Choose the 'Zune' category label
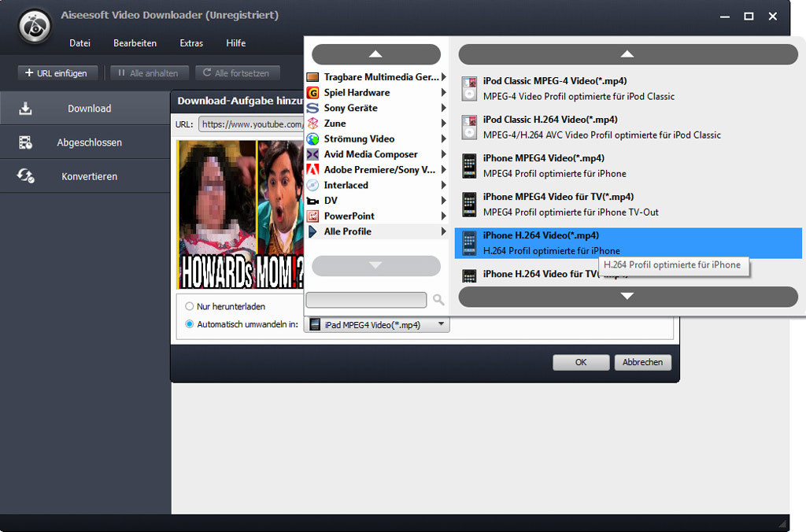This screenshot has width=806, height=532. coord(335,124)
